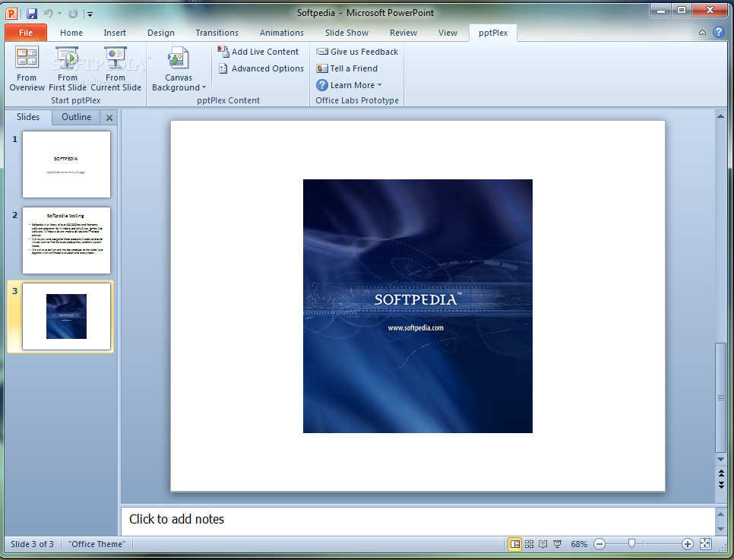
Task: Open the Slide Show tab
Action: point(346,33)
